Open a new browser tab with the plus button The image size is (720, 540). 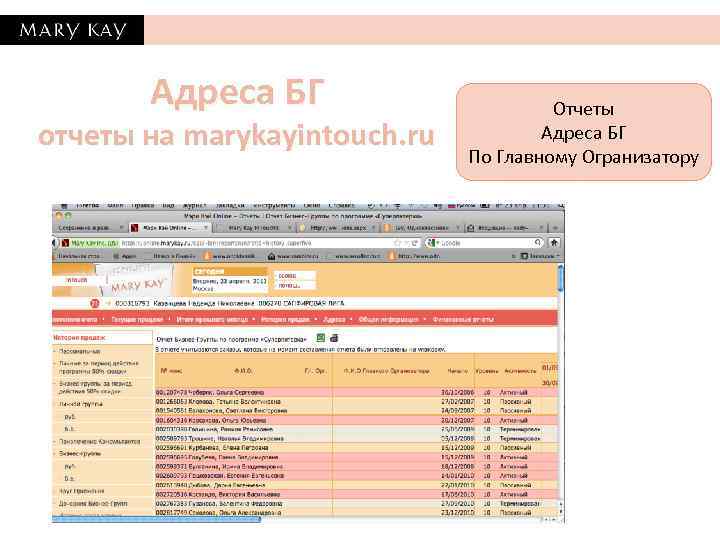pos(555,228)
